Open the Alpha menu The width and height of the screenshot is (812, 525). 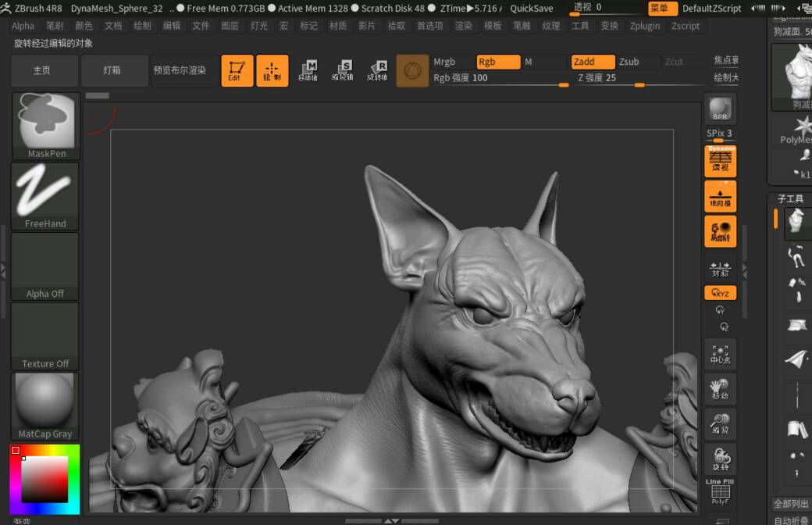click(23, 26)
